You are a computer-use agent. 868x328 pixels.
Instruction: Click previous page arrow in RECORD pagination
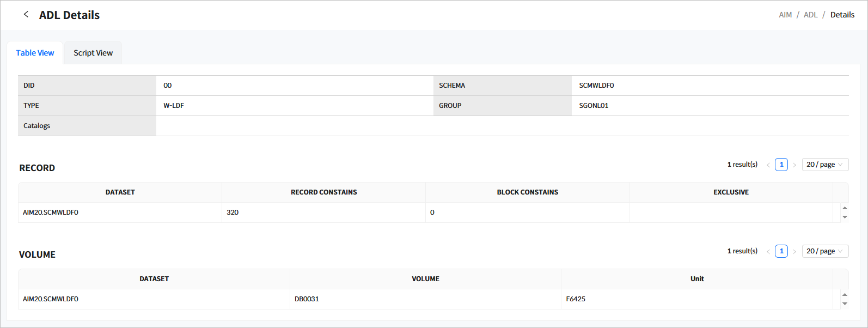coord(768,165)
